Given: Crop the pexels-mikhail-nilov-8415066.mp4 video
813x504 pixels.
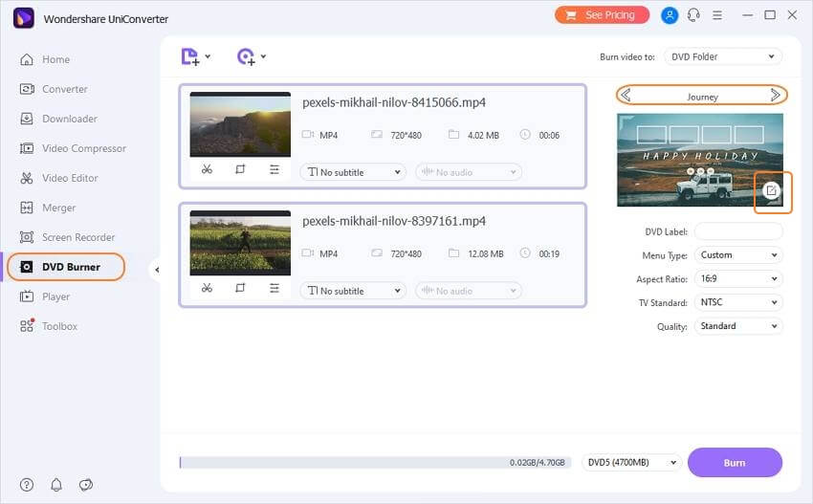Looking at the screenshot, I should click(x=240, y=169).
